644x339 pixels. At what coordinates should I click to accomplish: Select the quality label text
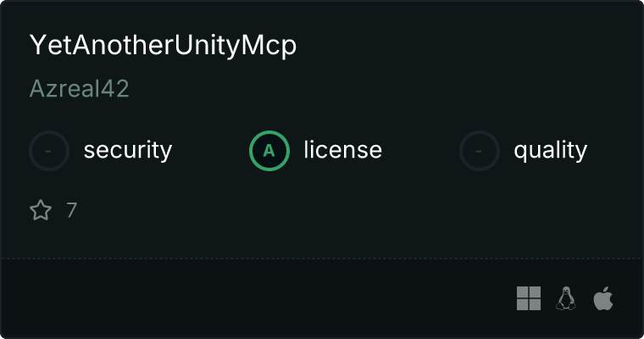click(x=551, y=150)
